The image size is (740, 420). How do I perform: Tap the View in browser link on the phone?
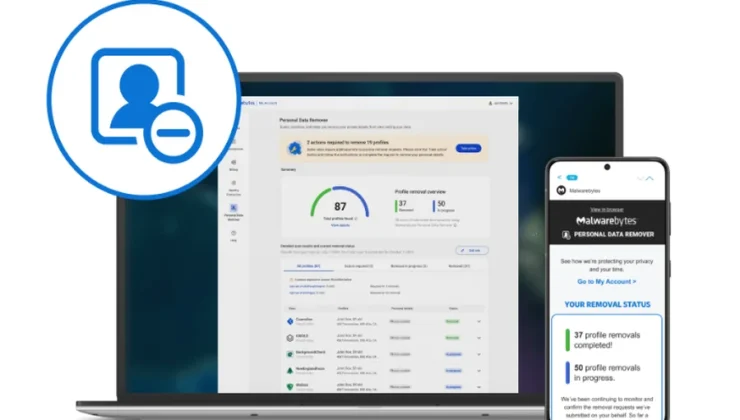tap(607, 210)
